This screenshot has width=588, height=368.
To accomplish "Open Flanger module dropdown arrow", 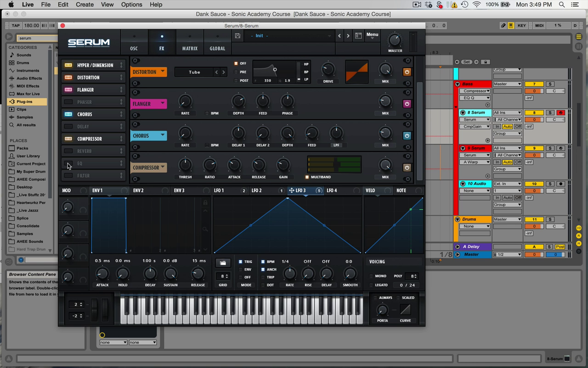I will 163,103.
